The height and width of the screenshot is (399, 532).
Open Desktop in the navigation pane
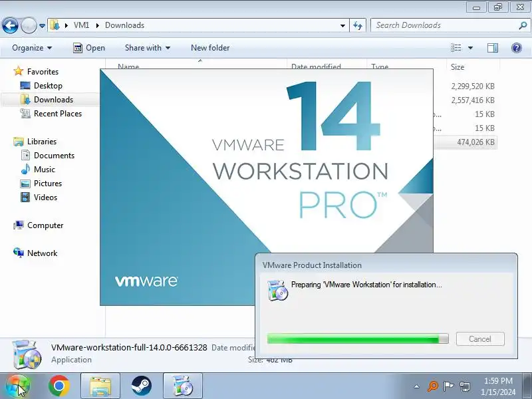coord(48,86)
